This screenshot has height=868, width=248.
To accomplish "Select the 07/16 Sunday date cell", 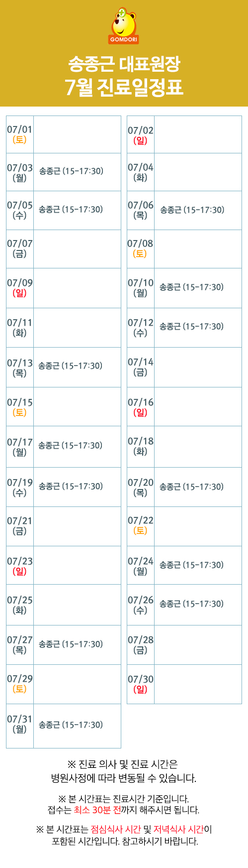I will tap(141, 407).
